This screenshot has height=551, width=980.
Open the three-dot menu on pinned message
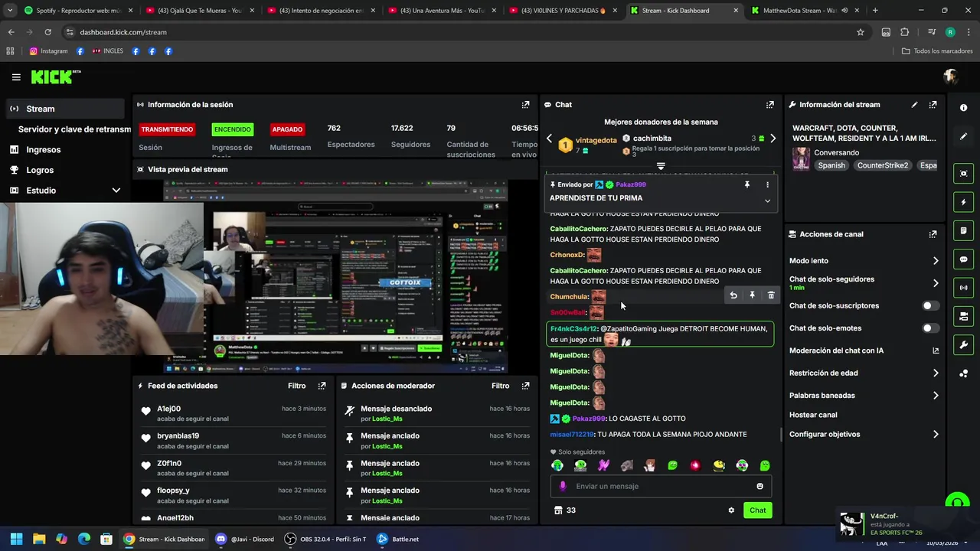pos(767,184)
